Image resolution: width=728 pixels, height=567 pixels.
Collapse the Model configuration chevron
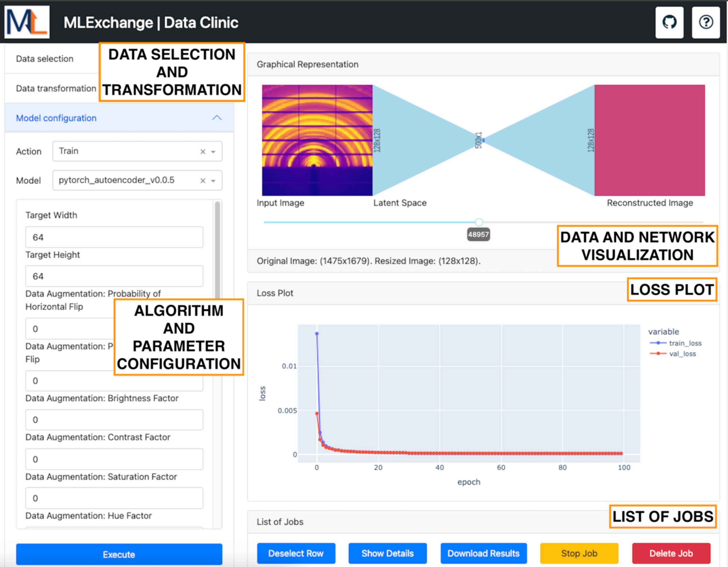[x=217, y=118]
